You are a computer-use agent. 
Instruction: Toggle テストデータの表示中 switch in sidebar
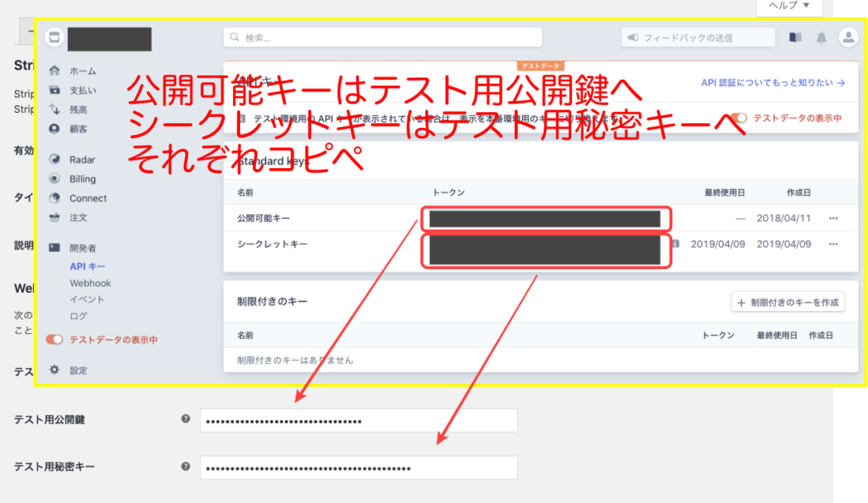coord(54,339)
